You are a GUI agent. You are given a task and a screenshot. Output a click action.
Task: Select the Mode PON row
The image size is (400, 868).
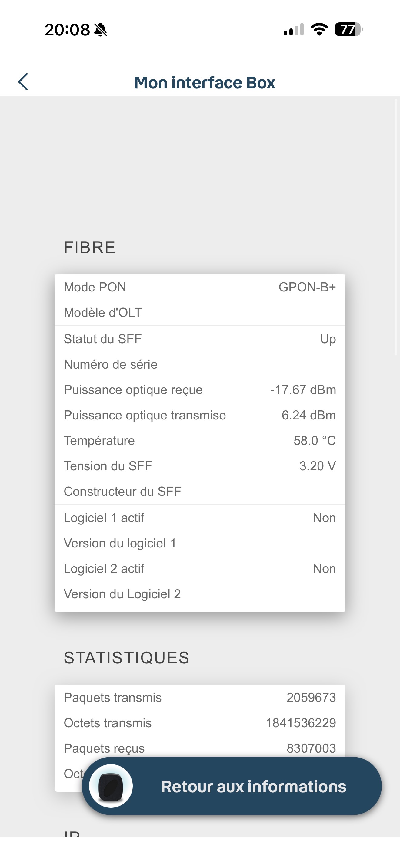point(200,287)
